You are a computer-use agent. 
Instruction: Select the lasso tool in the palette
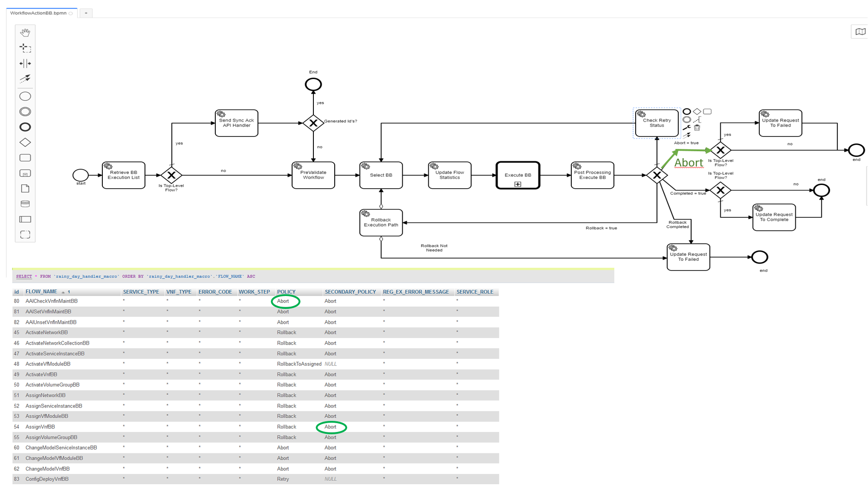[x=25, y=48]
